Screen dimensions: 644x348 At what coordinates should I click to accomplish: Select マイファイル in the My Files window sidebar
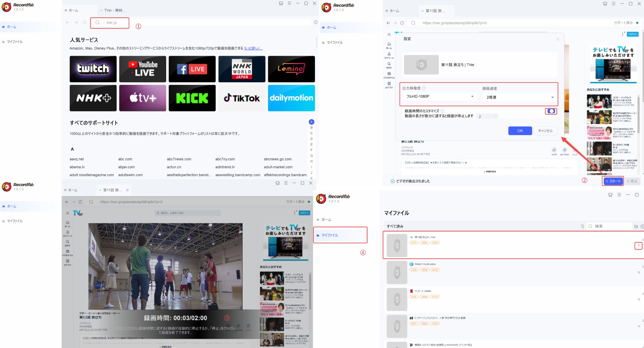340,235
